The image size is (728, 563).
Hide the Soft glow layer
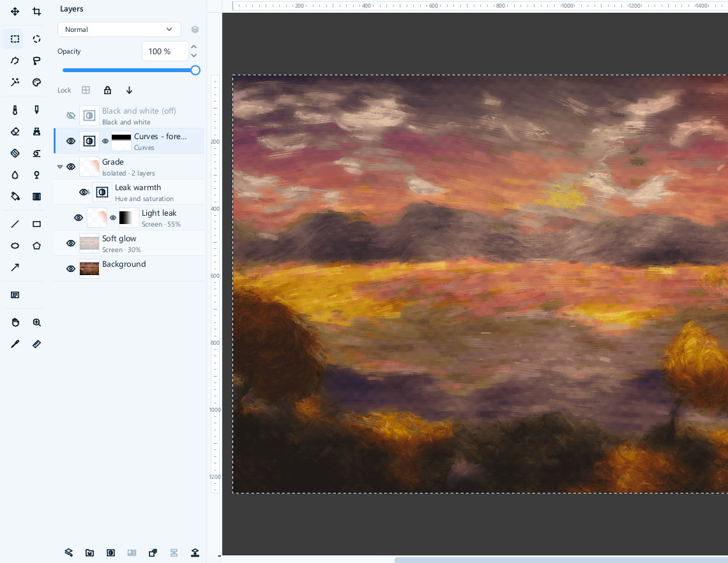click(71, 243)
